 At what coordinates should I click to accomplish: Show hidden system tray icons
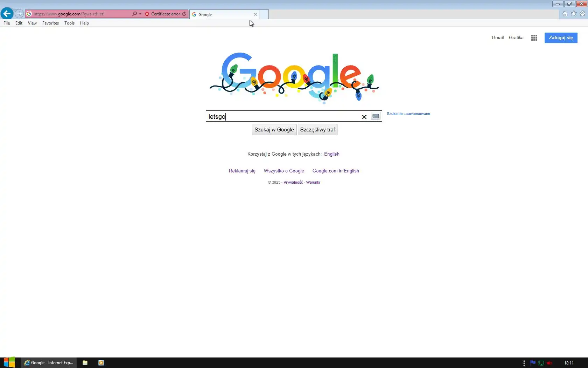click(x=524, y=363)
